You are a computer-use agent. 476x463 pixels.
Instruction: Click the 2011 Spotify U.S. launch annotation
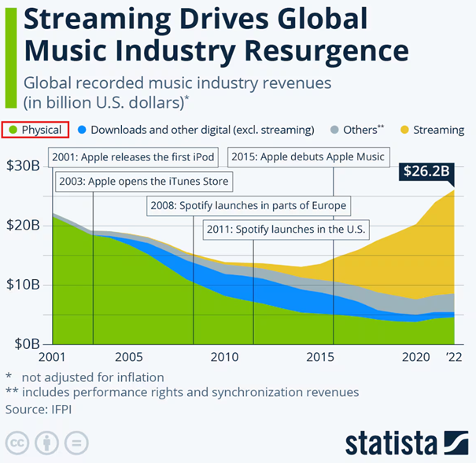pyautogui.click(x=286, y=230)
